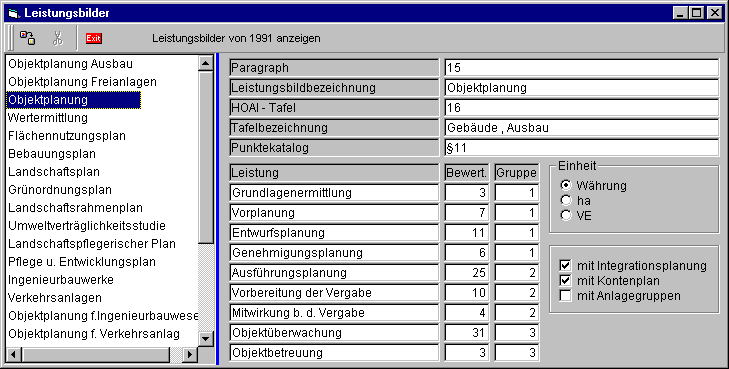Click the horizontal scroll left arrow
729x369 pixels.
(x=13, y=355)
